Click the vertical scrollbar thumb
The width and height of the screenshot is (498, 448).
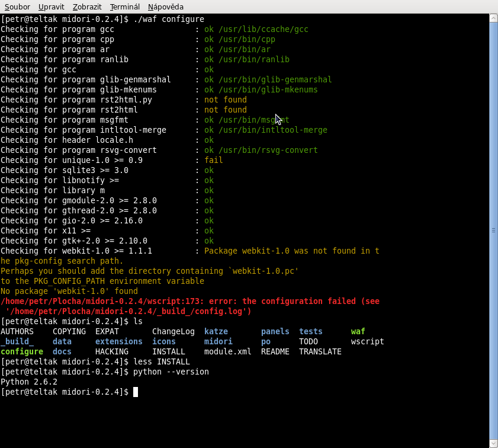point(493,231)
